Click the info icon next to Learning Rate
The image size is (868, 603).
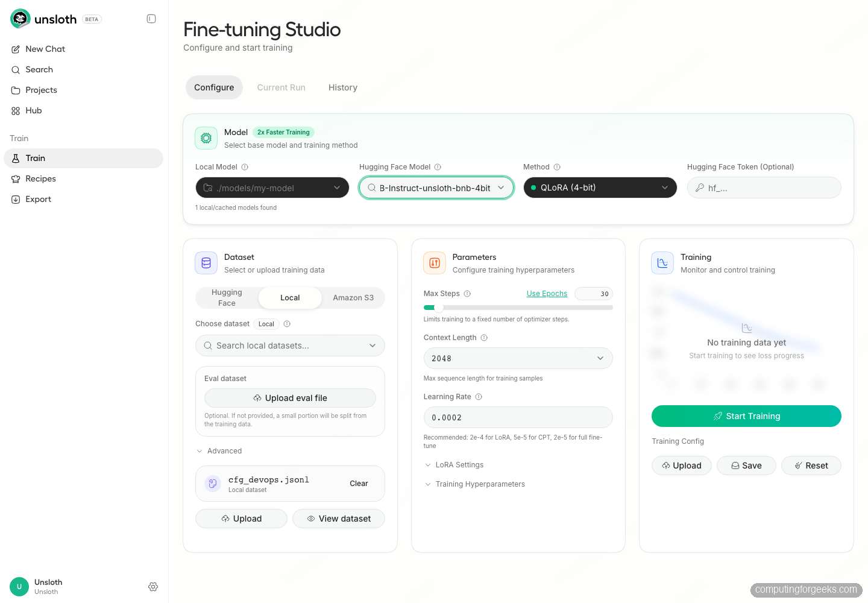(479, 397)
